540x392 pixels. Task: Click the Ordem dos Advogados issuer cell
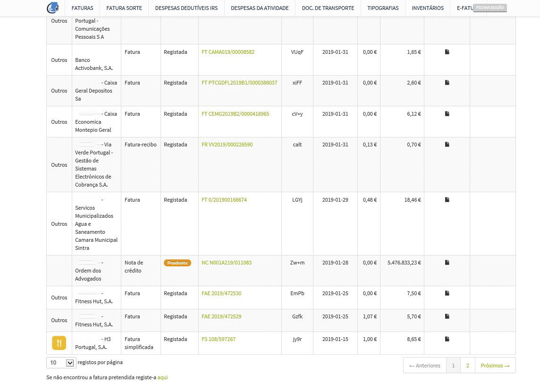pos(96,271)
